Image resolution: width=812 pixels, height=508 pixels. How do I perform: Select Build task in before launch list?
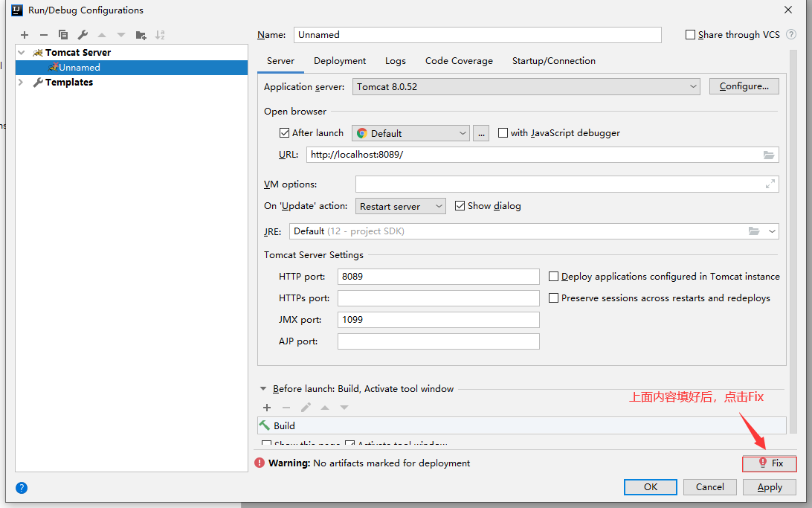pyautogui.click(x=521, y=425)
